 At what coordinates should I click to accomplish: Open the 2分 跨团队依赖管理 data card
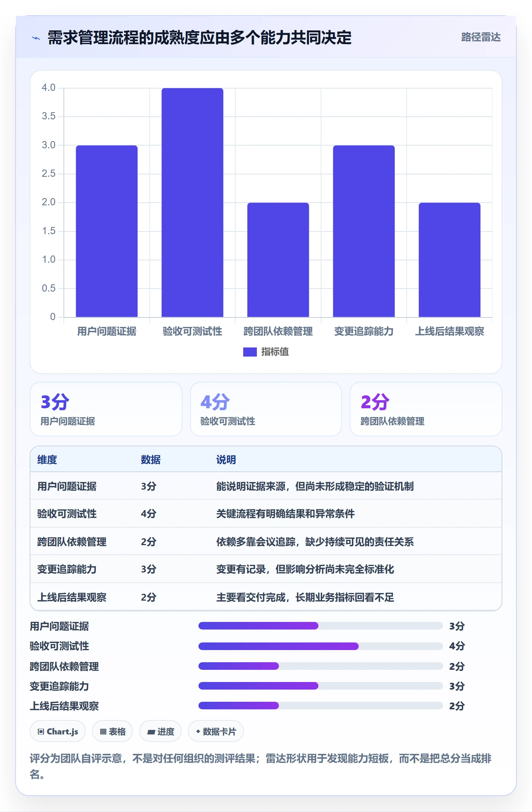426,409
